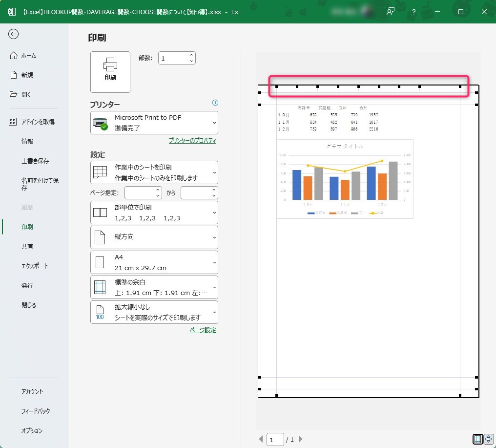
Task: Open the Microsoft Print to PDF printer dropdown
Action: pyautogui.click(x=154, y=123)
